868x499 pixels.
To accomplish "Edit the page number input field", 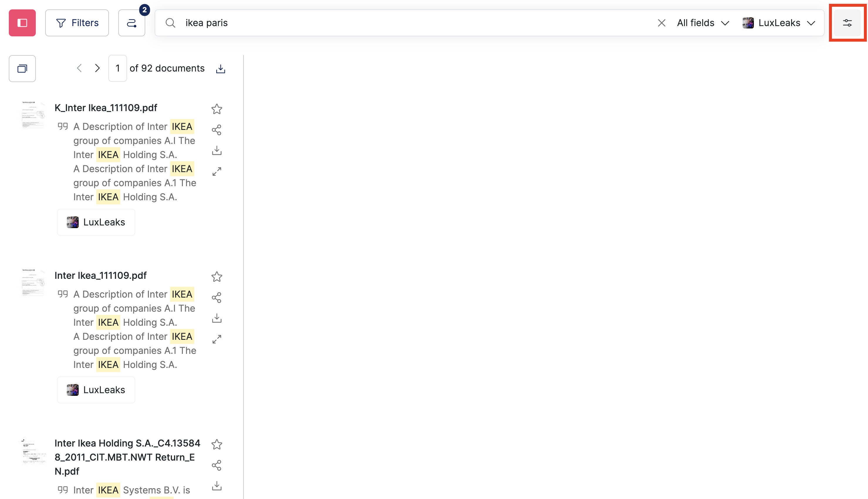I will pos(117,68).
